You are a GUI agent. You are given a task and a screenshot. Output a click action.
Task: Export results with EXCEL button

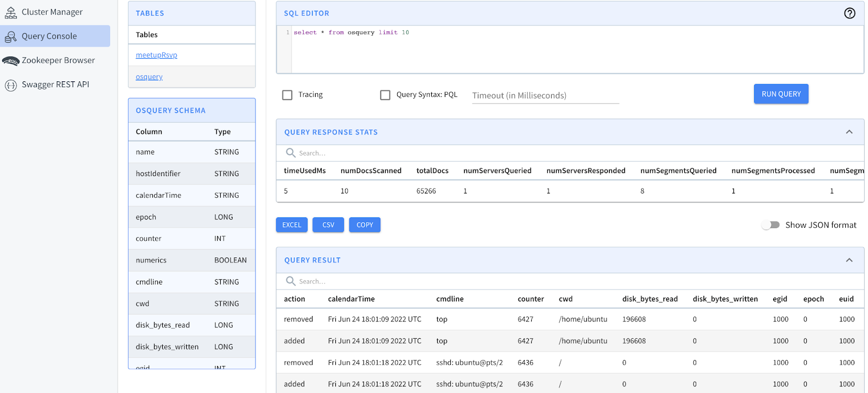(291, 225)
